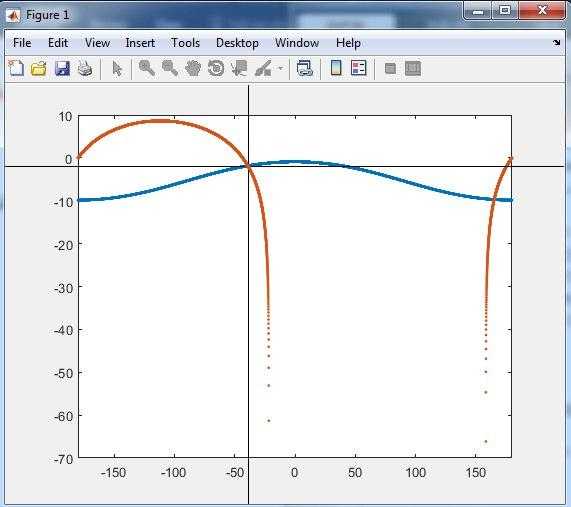Toggle the Pan hand tool

pos(193,68)
